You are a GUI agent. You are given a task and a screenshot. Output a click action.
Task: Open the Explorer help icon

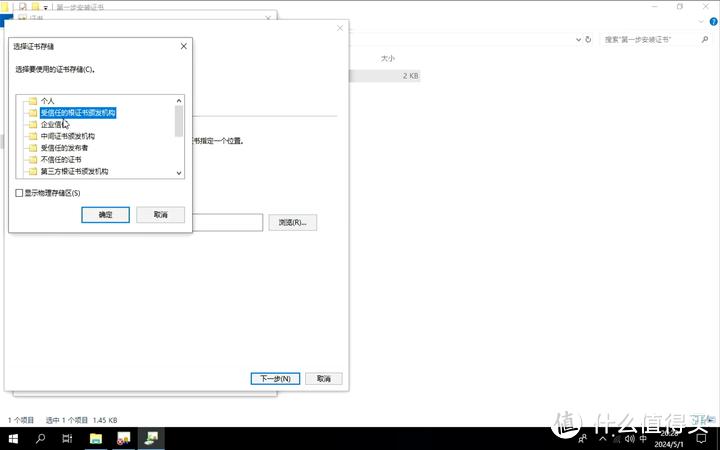[711, 21]
